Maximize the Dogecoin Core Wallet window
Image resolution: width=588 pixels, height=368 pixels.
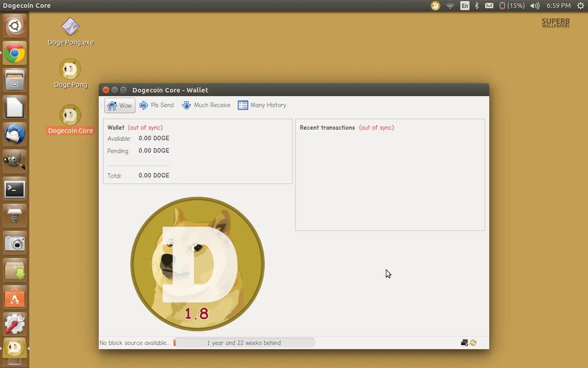[123, 90]
